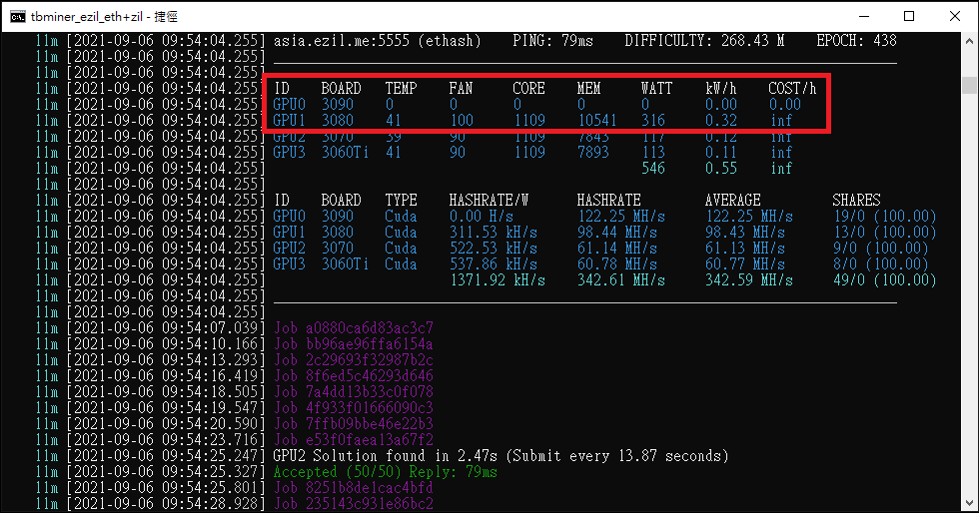Click the SHARES column header
Screen dimensions: 980x515
coord(856,201)
